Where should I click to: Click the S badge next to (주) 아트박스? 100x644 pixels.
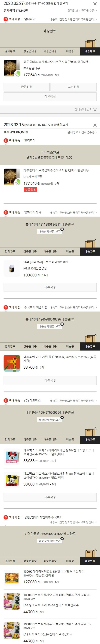click(x=6, y=401)
